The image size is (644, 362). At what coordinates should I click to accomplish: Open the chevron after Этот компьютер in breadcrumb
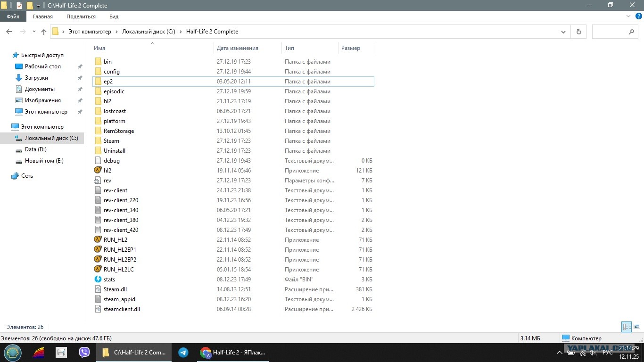click(116, 32)
